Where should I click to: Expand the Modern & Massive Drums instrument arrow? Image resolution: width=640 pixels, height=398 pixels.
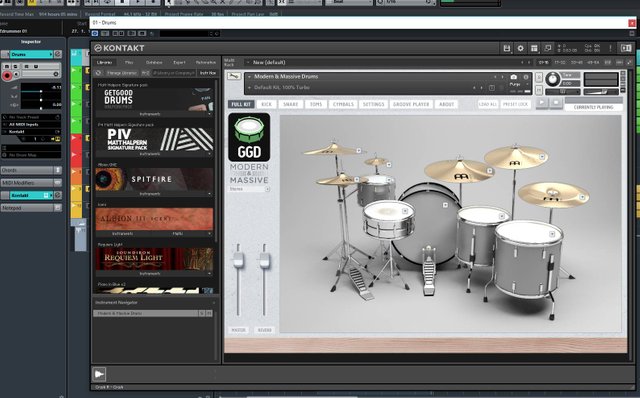(x=249, y=77)
